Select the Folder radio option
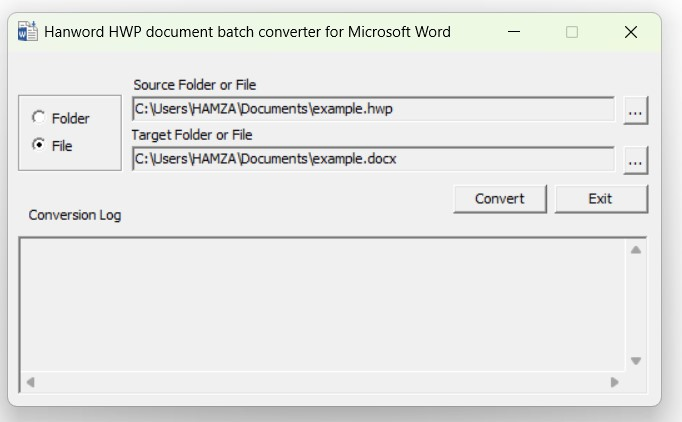 39,118
